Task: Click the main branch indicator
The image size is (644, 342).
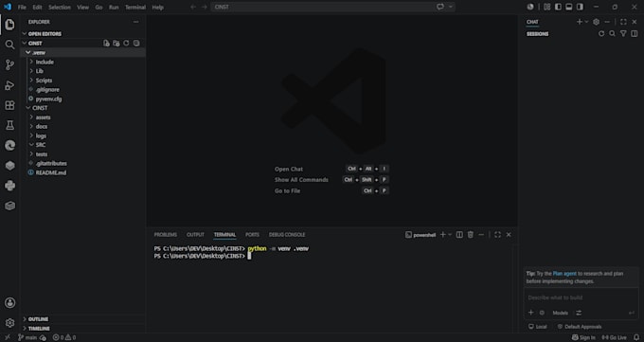Action: tap(27, 337)
